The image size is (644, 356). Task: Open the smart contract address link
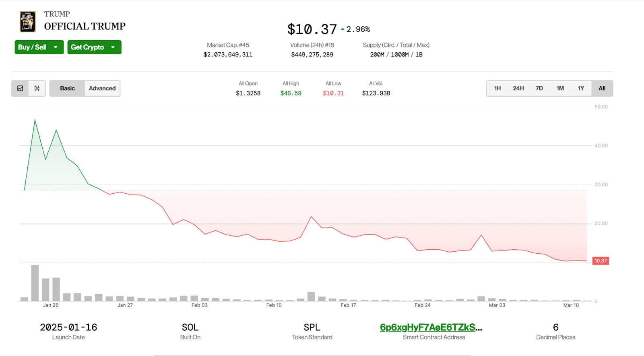[431, 327]
